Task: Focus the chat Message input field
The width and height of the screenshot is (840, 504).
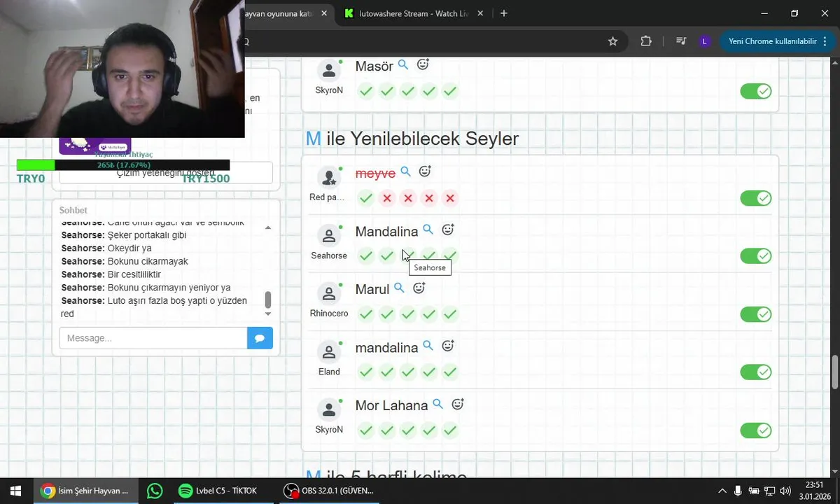Action: click(153, 338)
